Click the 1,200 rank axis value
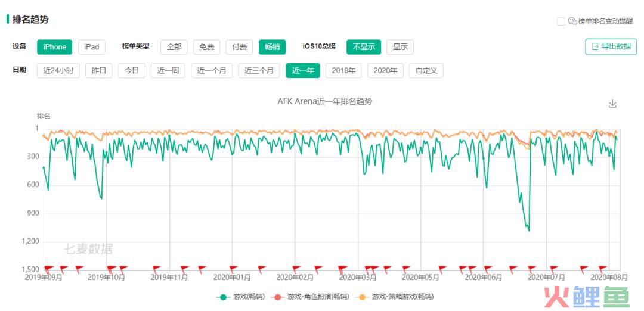This screenshot has width=644, height=311. pyautogui.click(x=30, y=242)
